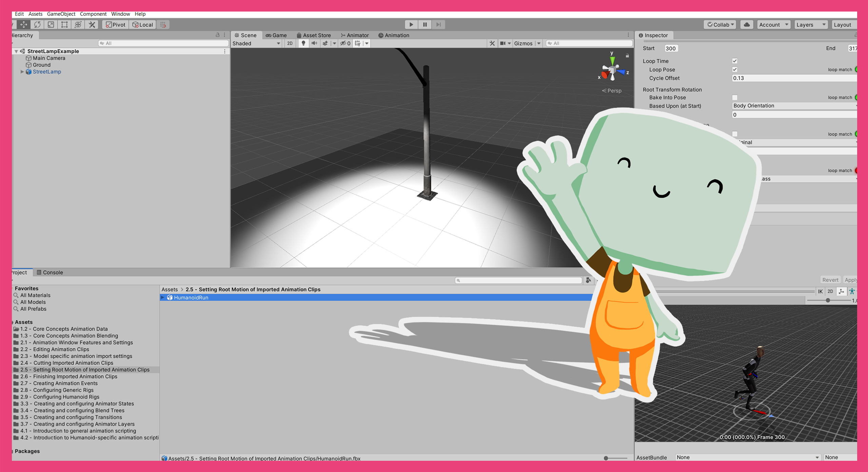Viewport: 868px width, 472px height.
Task: Uncheck the Loop Time checkbox
Action: (735, 61)
